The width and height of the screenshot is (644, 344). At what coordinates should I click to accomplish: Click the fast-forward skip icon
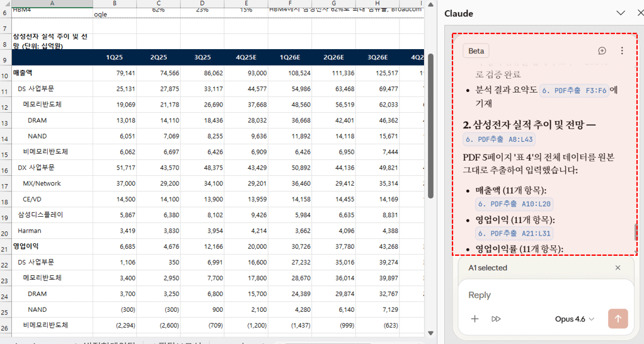496,319
